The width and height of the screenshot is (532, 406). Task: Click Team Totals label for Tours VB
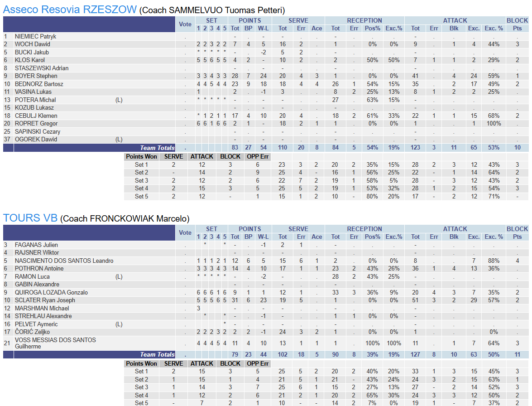pos(157,354)
